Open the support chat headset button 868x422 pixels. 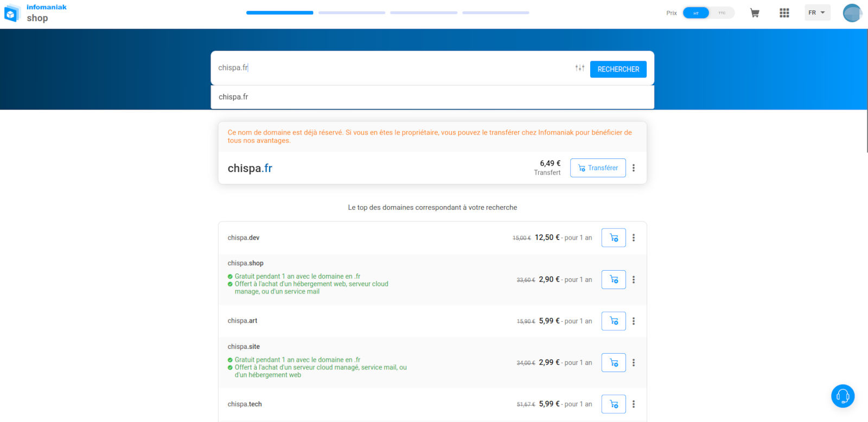point(843,396)
